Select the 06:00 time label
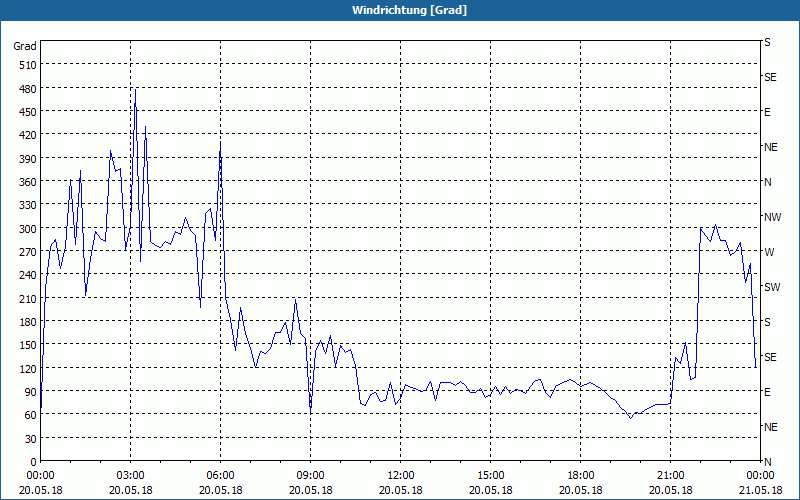 220,476
